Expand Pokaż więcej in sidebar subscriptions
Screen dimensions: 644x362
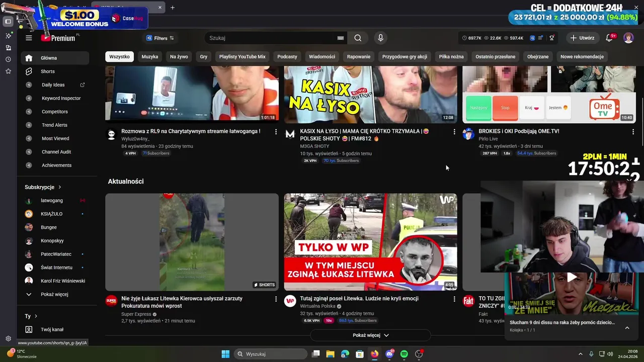tap(55, 294)
